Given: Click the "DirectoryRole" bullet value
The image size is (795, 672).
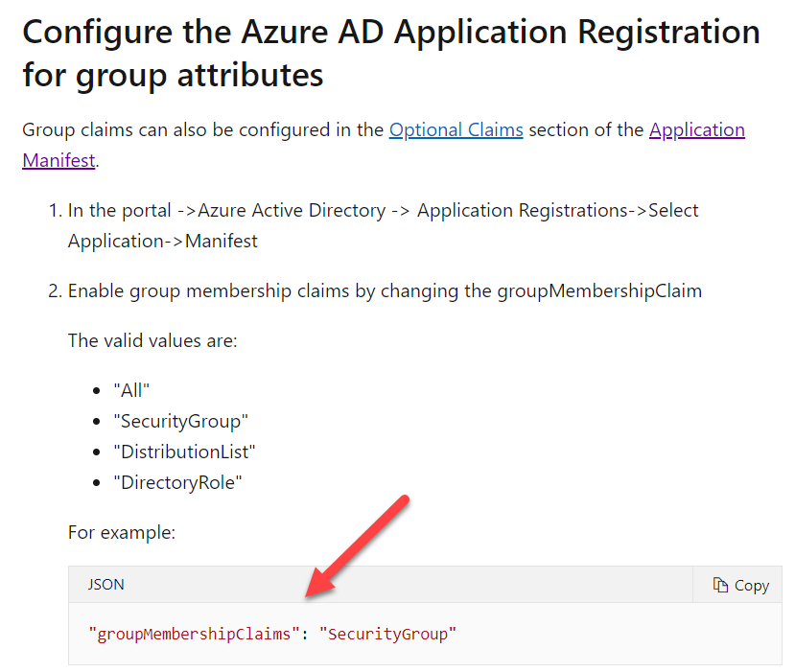Looking at the screenshot, I should [x=178, y=482].
